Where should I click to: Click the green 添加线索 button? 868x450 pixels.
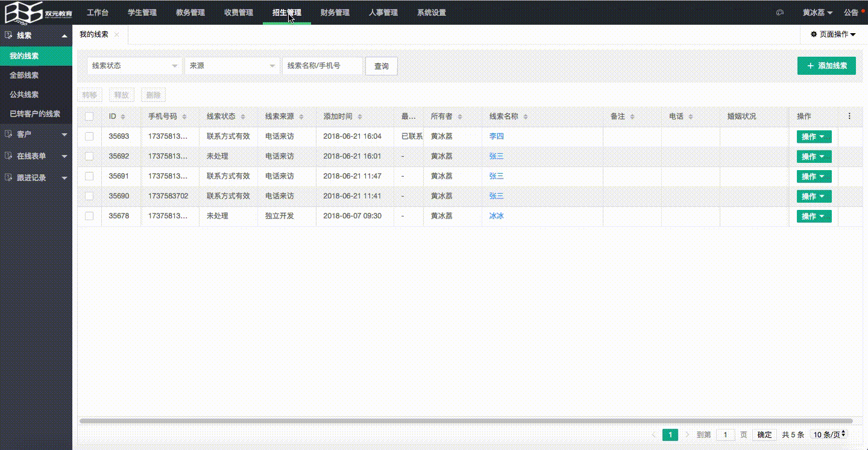826,66
